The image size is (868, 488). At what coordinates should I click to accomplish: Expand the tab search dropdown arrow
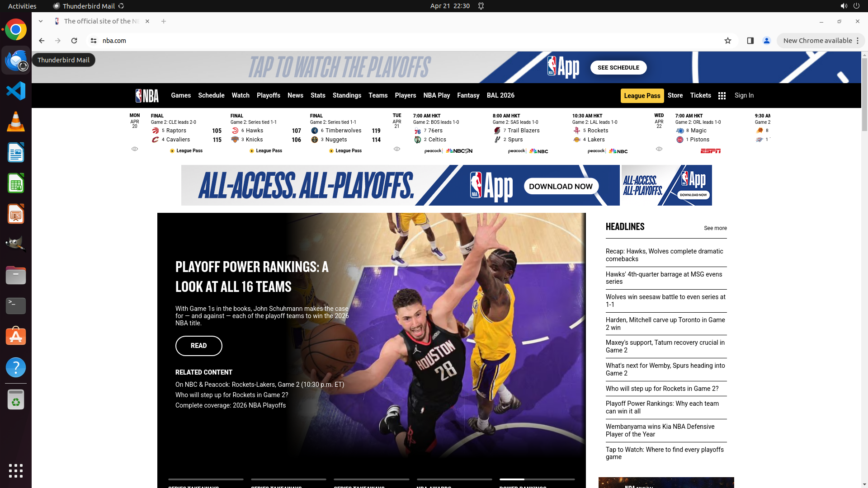point(41,21)
